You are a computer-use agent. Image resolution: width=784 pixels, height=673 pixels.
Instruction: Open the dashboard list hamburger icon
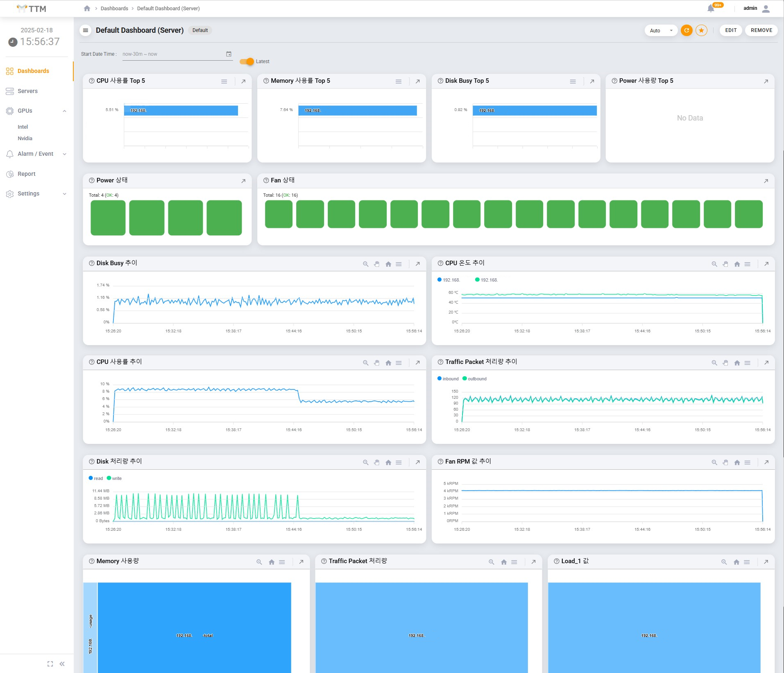(x=86, y=30)
